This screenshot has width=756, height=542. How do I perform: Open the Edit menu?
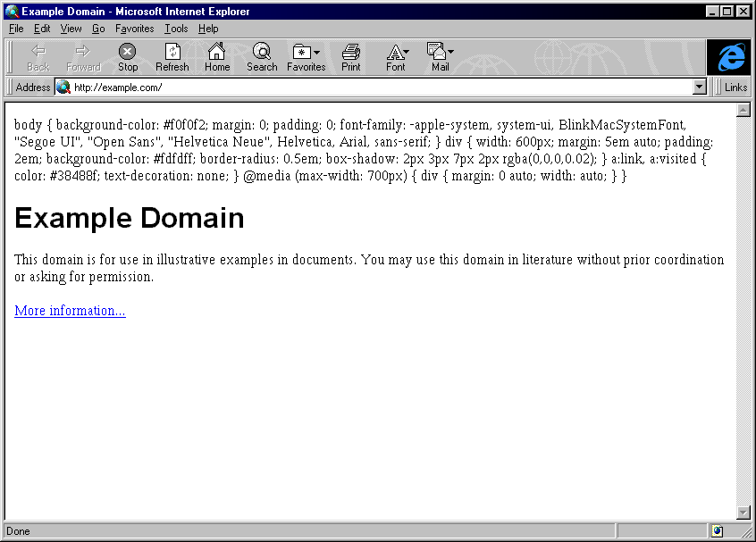pyautogui.click(x=42, y=29)
